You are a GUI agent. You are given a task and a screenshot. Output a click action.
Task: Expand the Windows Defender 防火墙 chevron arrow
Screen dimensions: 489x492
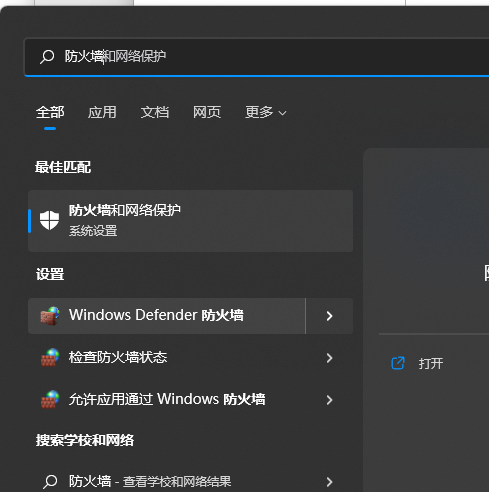coord(329,316)
